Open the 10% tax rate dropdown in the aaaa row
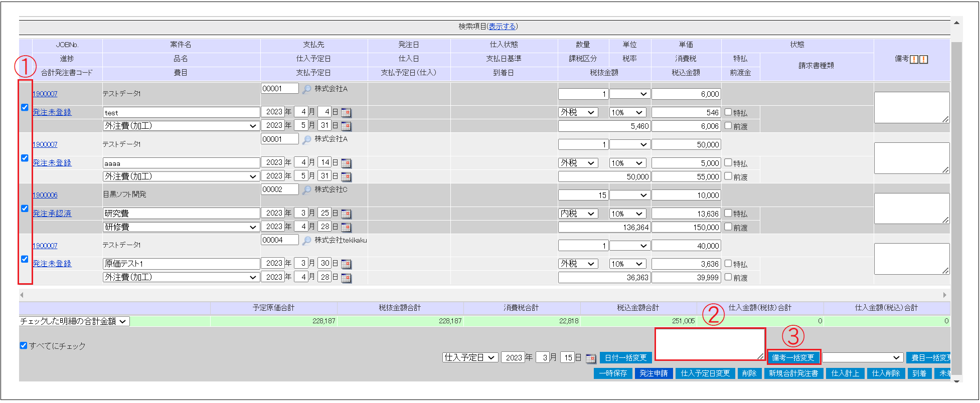 [627, 163]
